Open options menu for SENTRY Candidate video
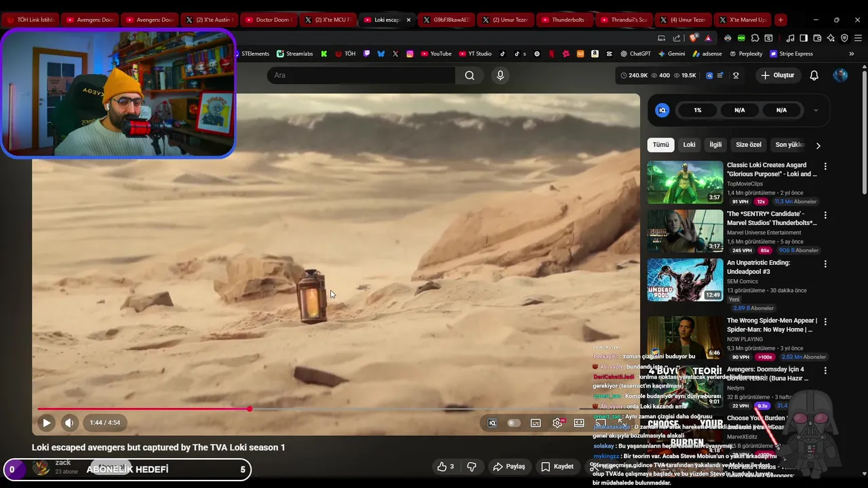This screenshot has width=868, height=488. point(825,216)
